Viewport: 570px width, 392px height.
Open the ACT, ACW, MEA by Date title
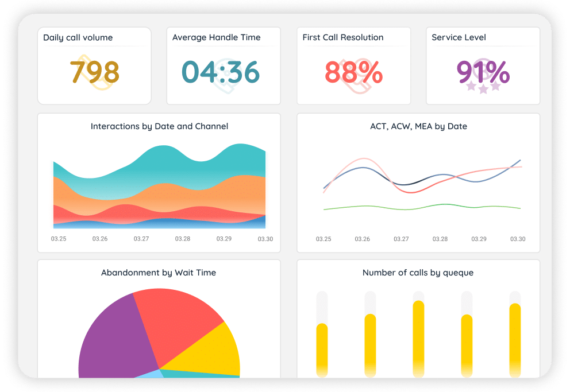(418, 126)
